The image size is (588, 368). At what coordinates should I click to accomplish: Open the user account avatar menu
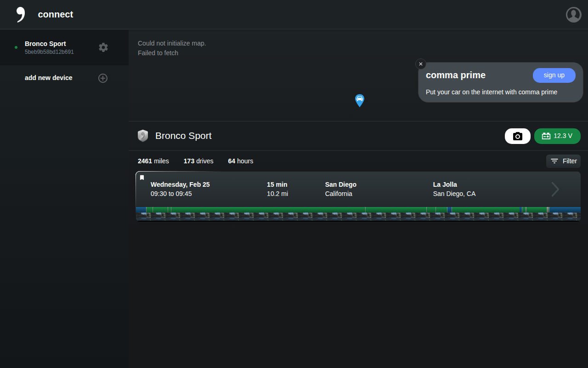pos(574,15)
